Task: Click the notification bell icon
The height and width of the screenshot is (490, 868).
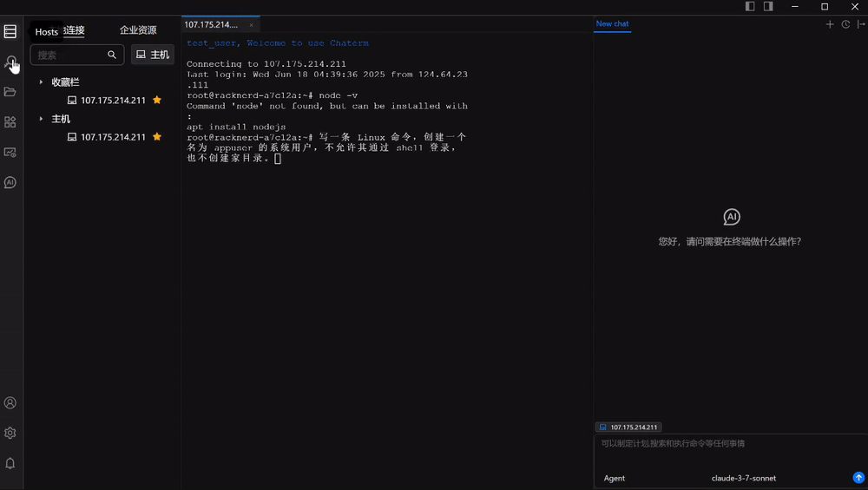Action: click(x=10, y=463)
